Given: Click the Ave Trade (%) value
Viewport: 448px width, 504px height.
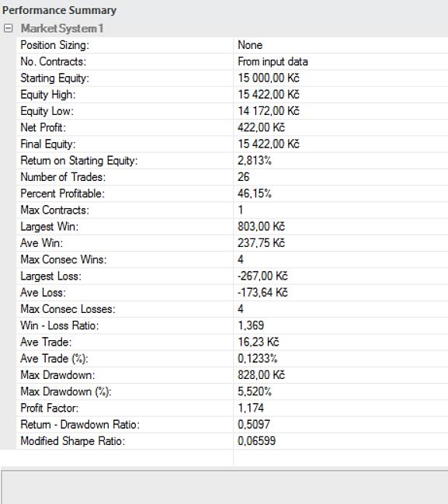Looking at the screenshot, I should (x=258, y=359).
